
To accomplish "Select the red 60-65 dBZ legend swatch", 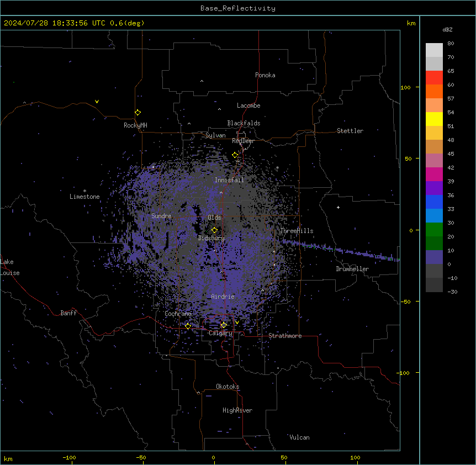I will tap(434, 78).
